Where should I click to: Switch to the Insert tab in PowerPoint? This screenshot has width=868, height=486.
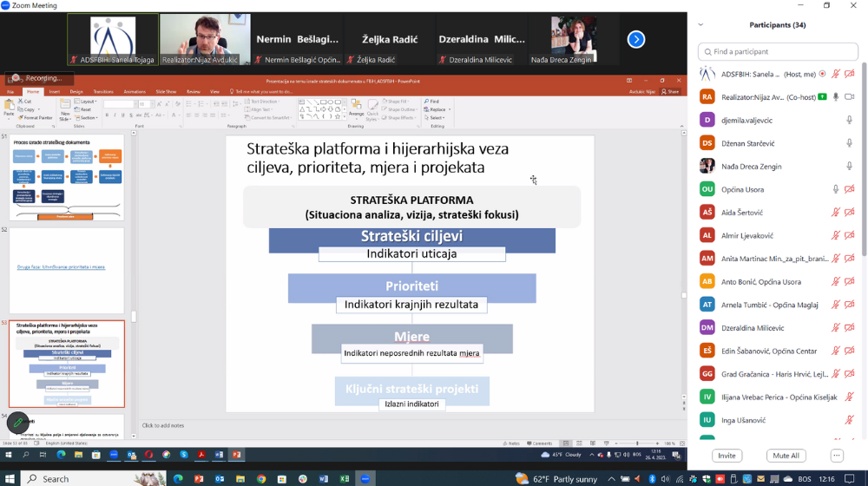[x=54, y=91]
